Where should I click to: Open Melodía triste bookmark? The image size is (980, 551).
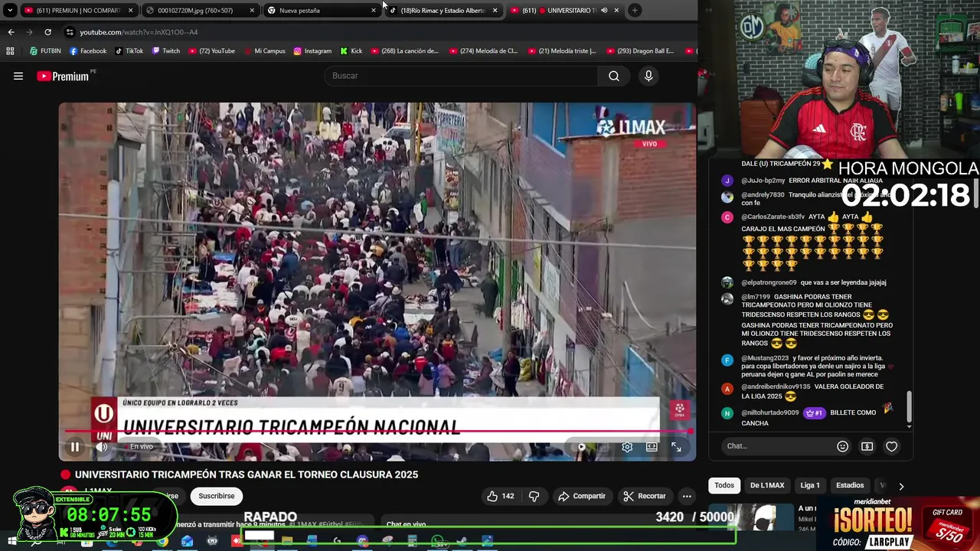coord(563,51)
